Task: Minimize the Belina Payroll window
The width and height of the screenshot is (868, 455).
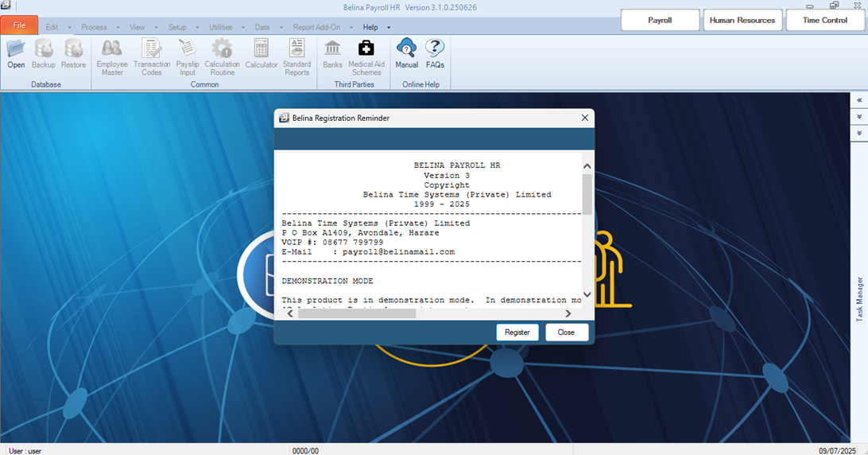Action: coord(810,6)
